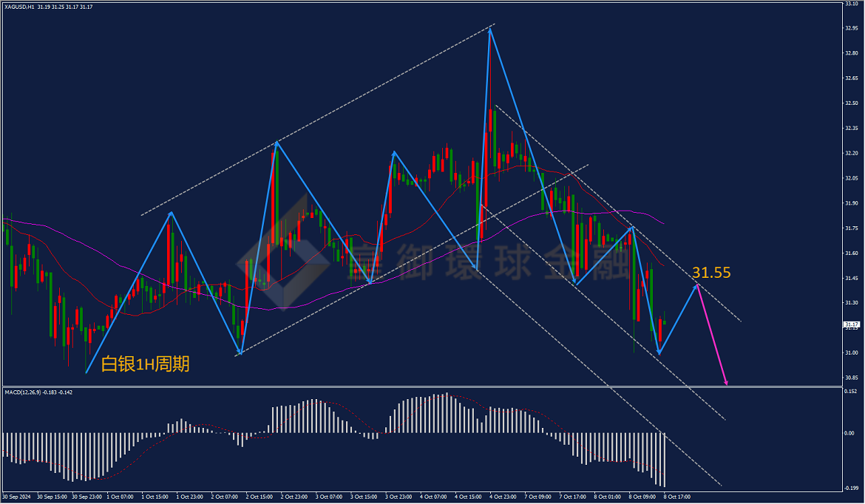Click the 31.55 target price label

[x=711, y=273]
